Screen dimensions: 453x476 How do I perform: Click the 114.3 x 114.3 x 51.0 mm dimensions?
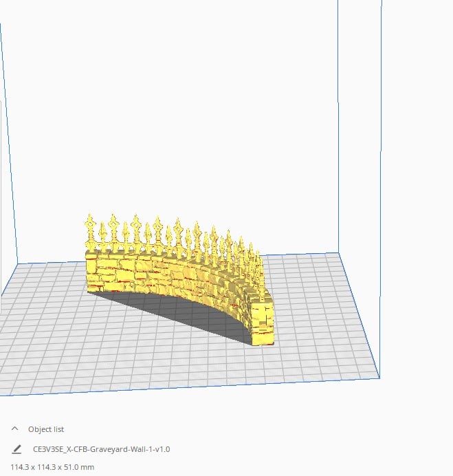[52, 467]
